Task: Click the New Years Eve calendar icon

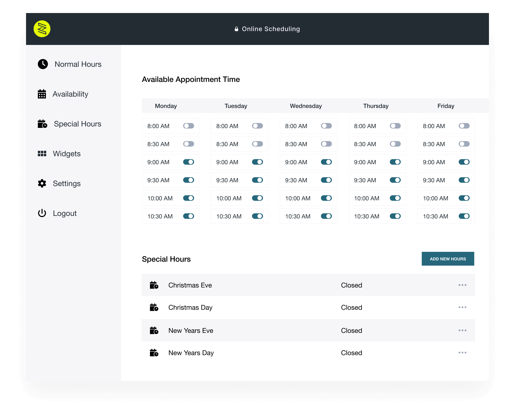Action: [154, 331]
